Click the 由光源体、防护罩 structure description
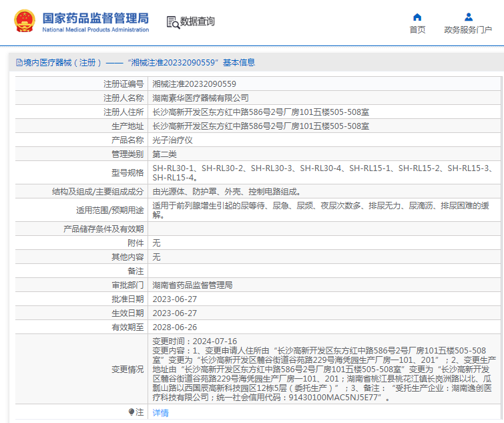This screenshot has height=423, width=504. tap(226, 192)
